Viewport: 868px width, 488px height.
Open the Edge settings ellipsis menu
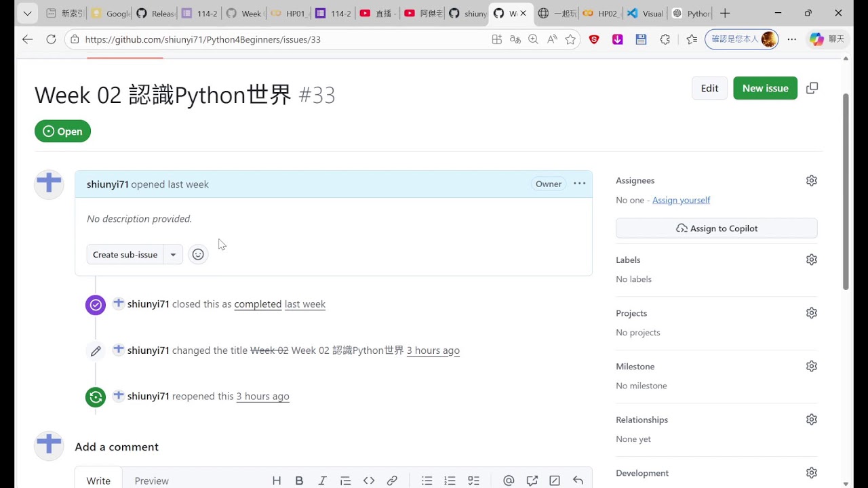[791, 39]
